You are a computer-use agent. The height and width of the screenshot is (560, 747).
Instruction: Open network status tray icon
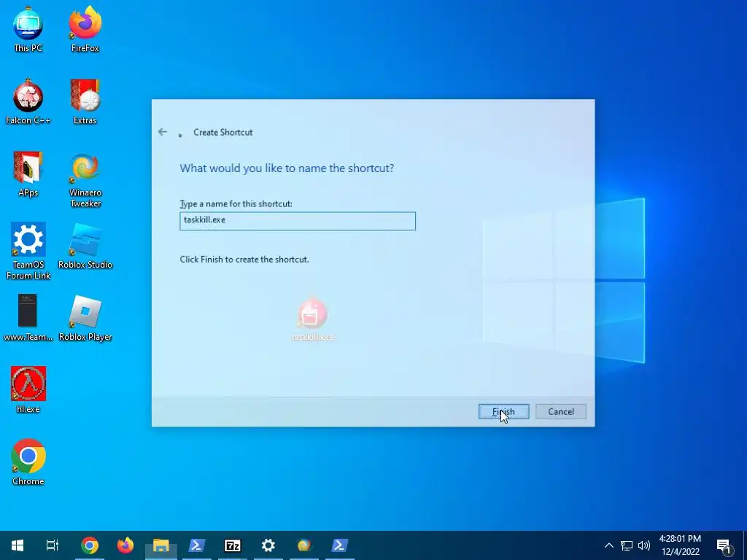tap(627, 545)
